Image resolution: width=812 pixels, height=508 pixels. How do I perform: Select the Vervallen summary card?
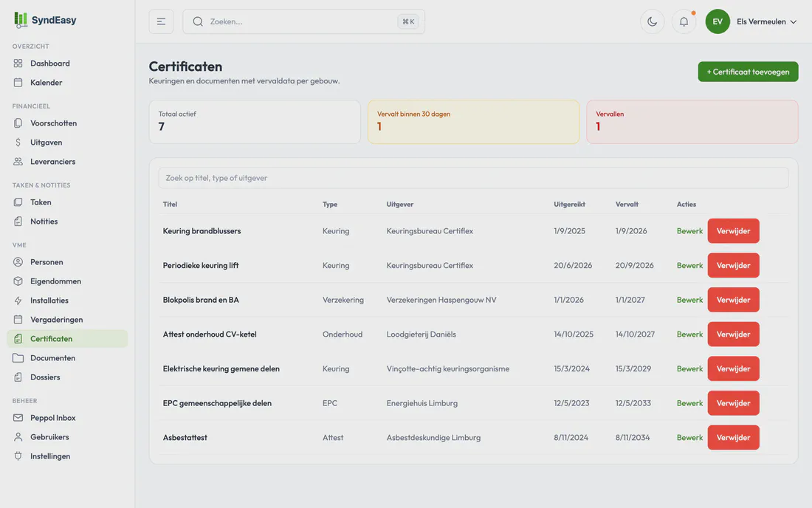click(x=692, y=123)
